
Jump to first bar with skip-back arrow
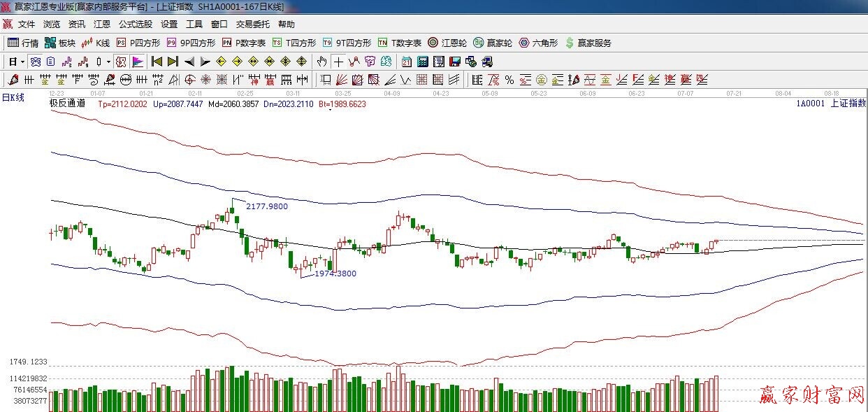point(157,62)
